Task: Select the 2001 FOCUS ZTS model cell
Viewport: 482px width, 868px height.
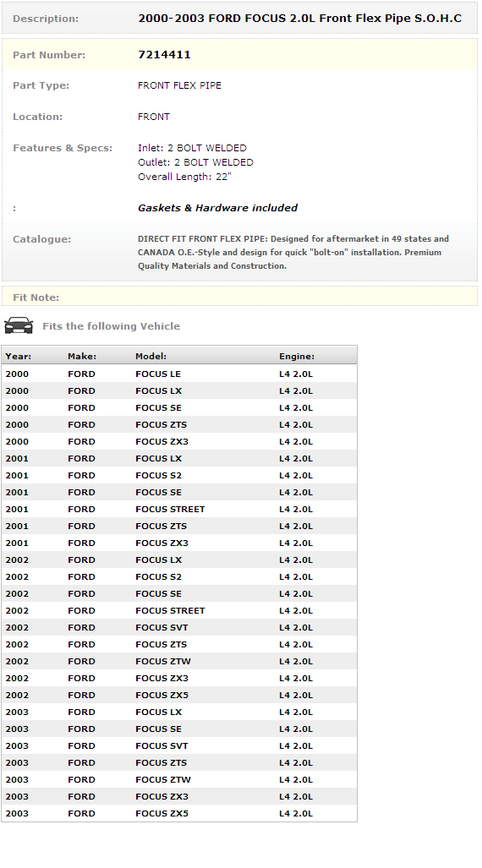Action: point(162,526)
